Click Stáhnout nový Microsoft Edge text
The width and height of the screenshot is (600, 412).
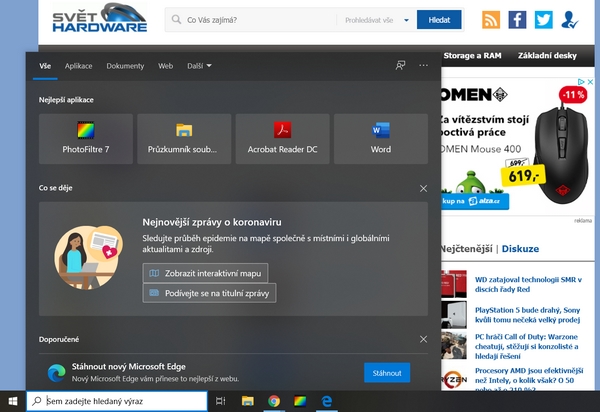coord(129,366)
